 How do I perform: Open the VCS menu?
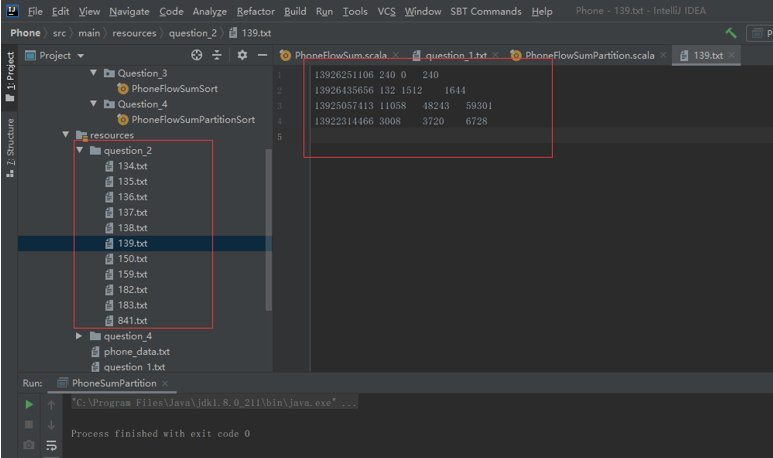click(x=386, y=11)
